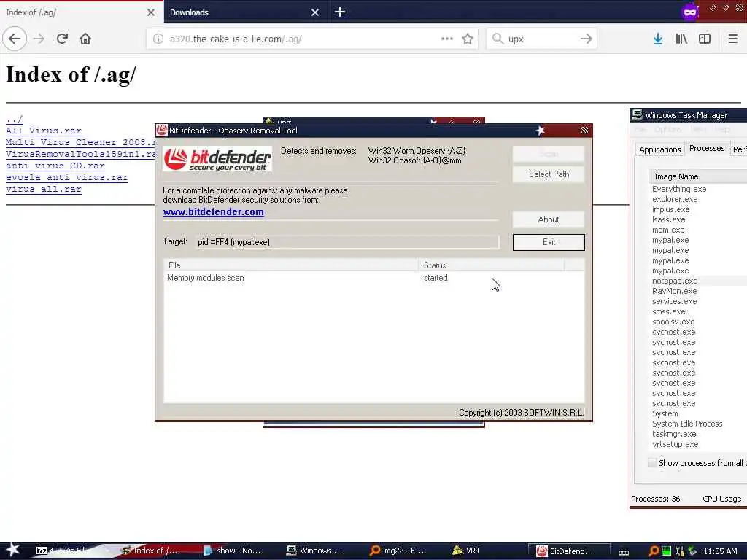
Task: Go to the parent directory ../ link
Action: [15, 119]
